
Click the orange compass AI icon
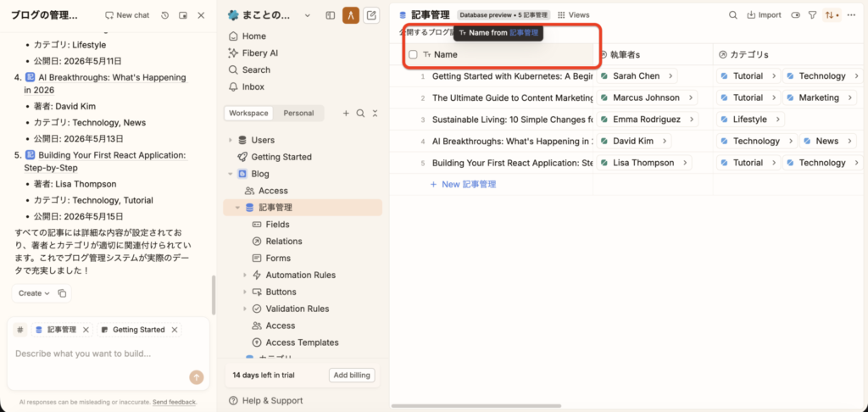[x=351, y=15]
